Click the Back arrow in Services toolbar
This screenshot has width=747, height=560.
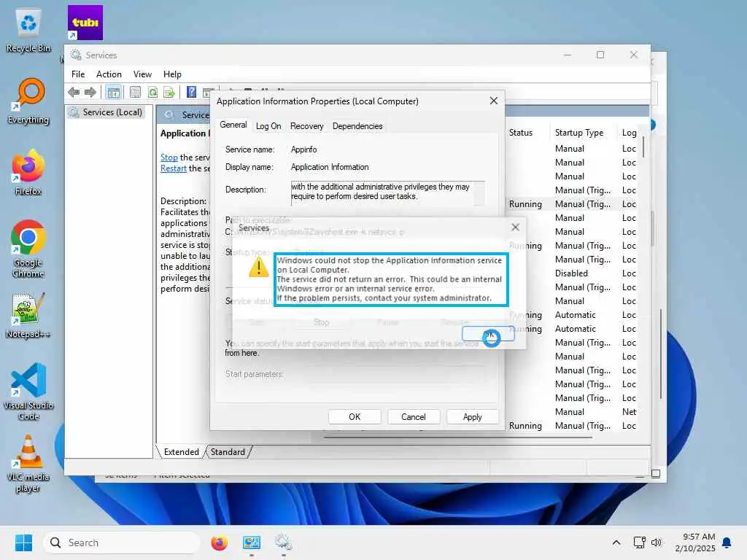pos(74,92)
